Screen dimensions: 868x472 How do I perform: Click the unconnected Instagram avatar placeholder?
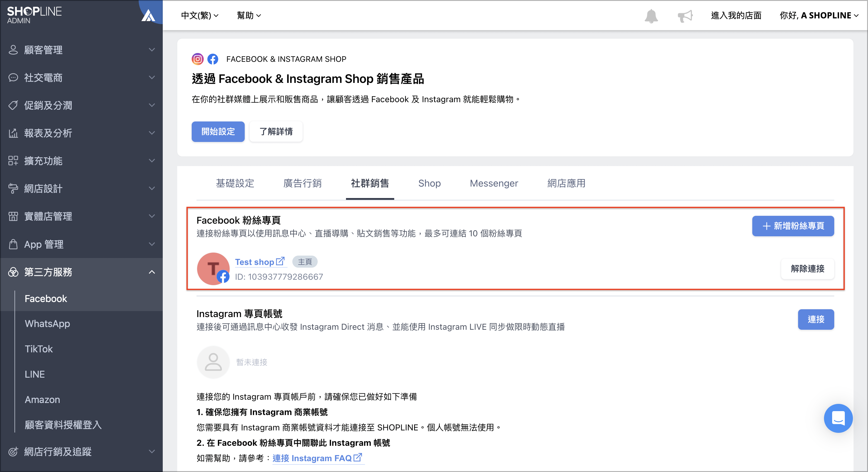pyautogui.click(x=213, y=362)
